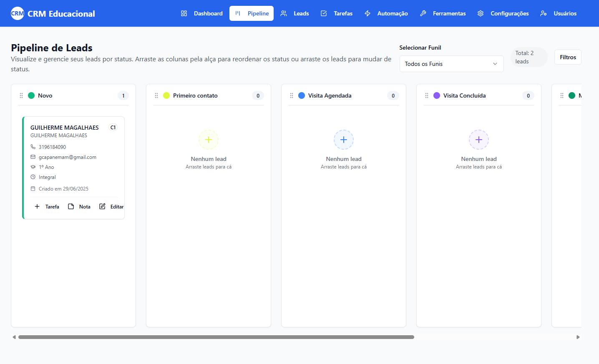The width and height of the screenshot is (599, 364).
Task: Click the Visita Agendada column title
Action: [x=330, y=95]
